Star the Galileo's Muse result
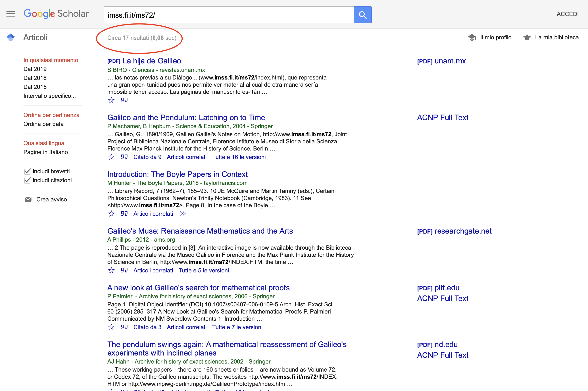This screenshot has height=391, width=588. 111,270
